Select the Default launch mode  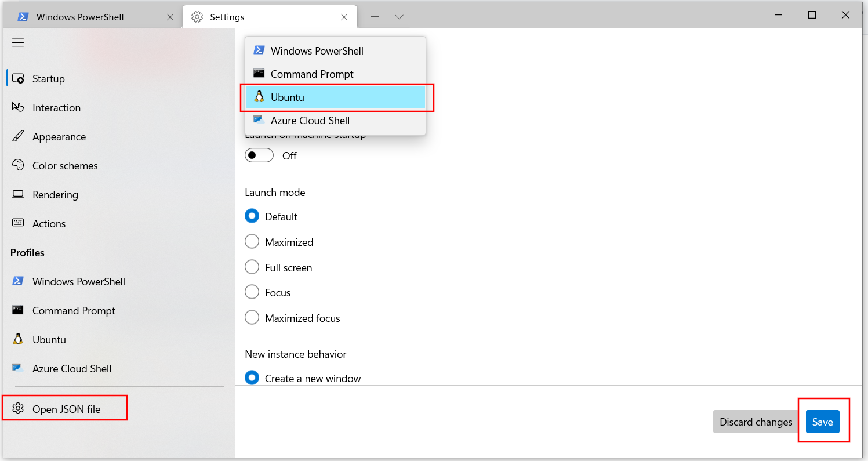pyautogui.click(x=252, y=216)
